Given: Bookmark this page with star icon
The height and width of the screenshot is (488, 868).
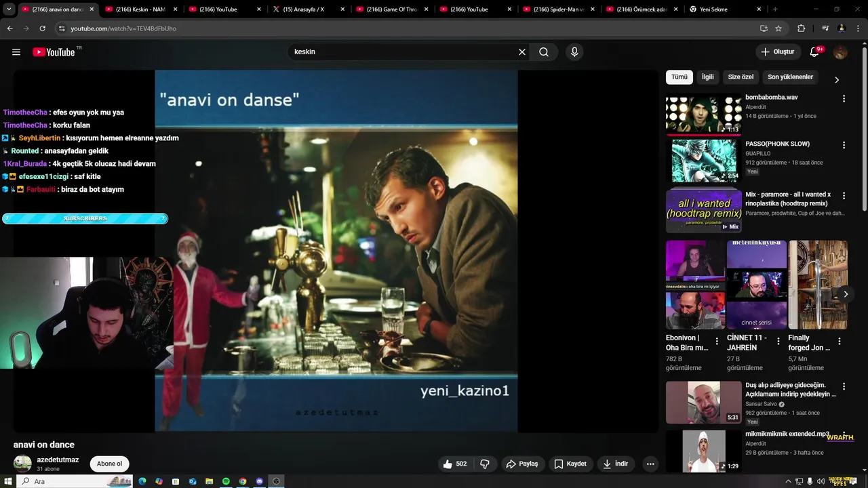Looking at the screenshot, I should click(x=778, y=28).
